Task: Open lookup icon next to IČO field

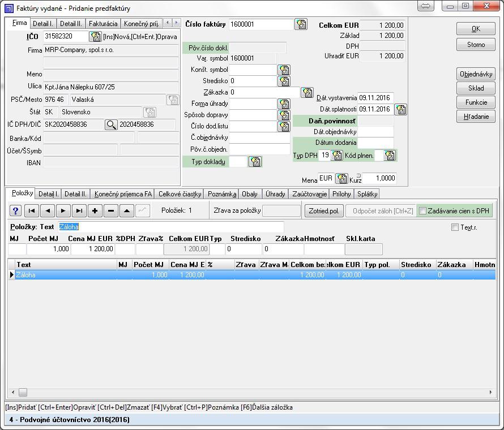Action: click(96, 37)
